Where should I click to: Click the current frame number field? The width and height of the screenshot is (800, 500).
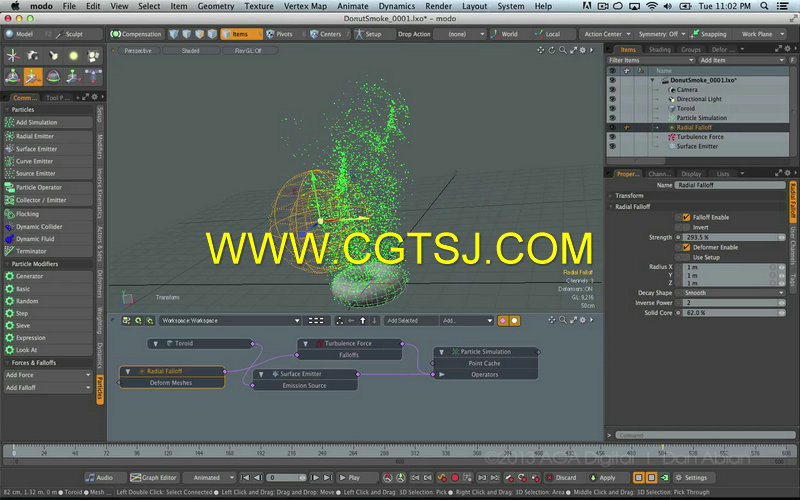tap(287, 478)
